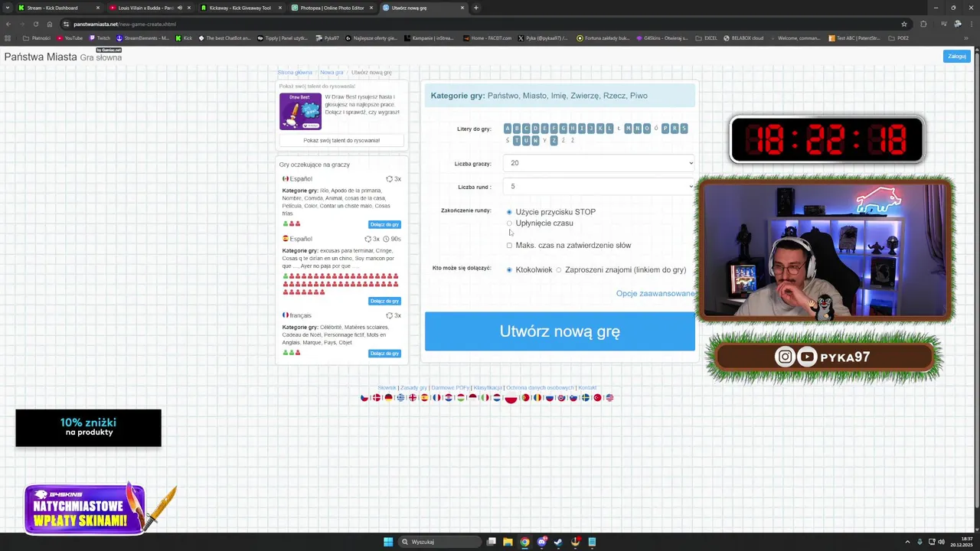Image resolution: width=980 pixels, height=551 pixels.
Task: Toggle letter T for the game
Action: [517, 141]
